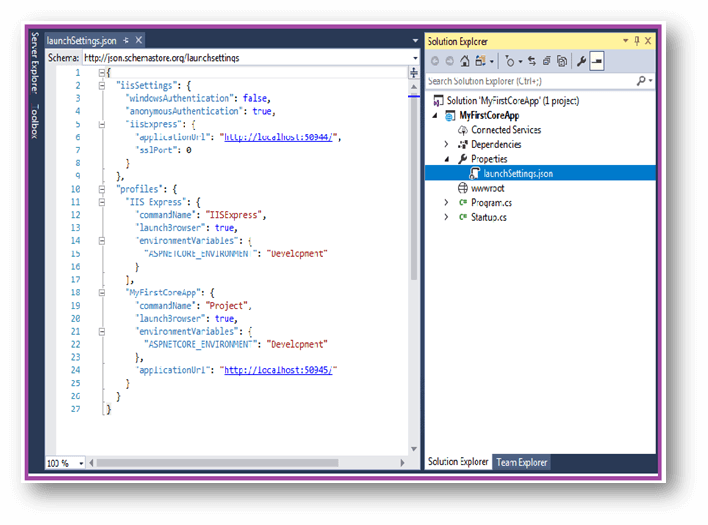Select the wwwroot folder
The width and height of the screenshot is (708, 525).
click(x=488, y=188)
